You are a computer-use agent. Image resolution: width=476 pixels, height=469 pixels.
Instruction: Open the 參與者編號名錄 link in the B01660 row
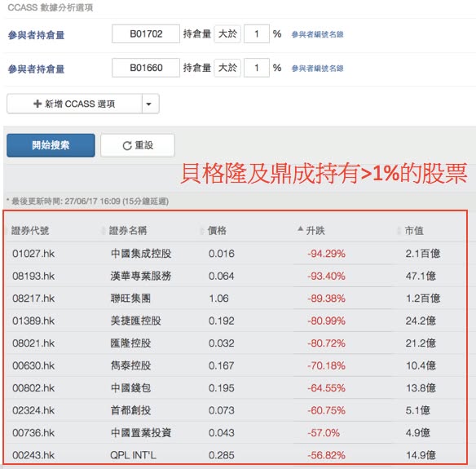(318, 69)
